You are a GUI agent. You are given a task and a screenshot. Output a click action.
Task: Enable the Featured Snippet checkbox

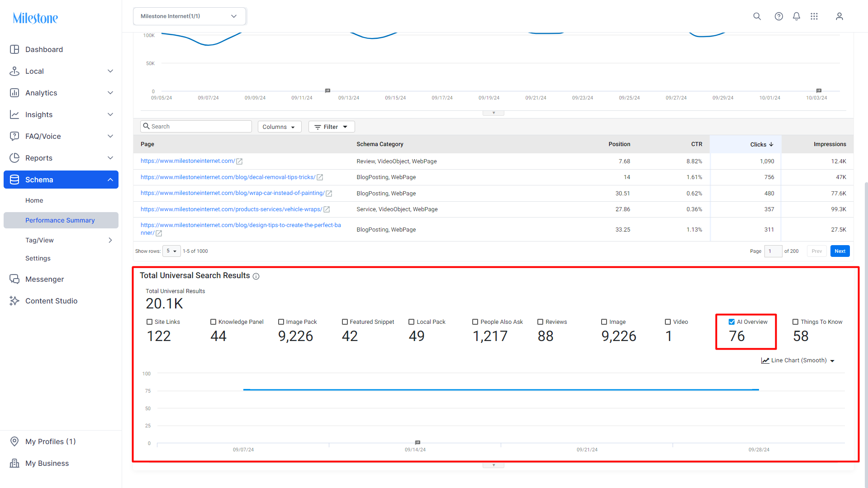pos(345,322)
